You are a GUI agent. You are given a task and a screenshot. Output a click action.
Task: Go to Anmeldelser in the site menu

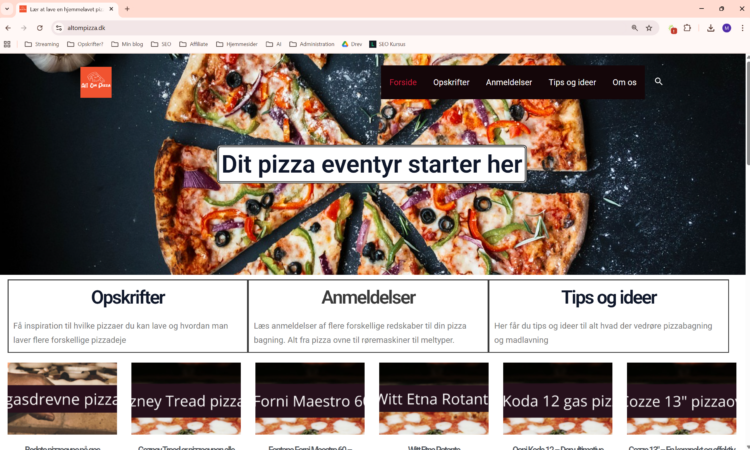click(509, 82)
